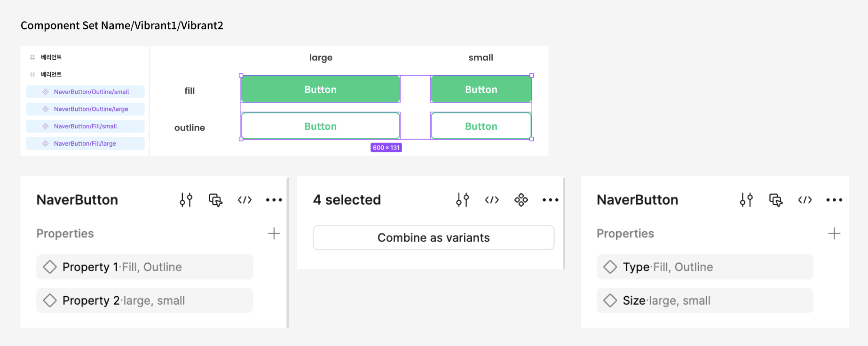868x346 pixels.
Task: Open code view icon in 4 selected panel
Action: (492, 200)
